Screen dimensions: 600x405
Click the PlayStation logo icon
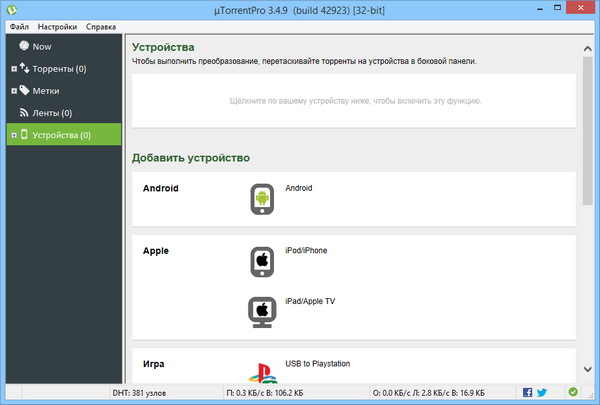[263, 373]
